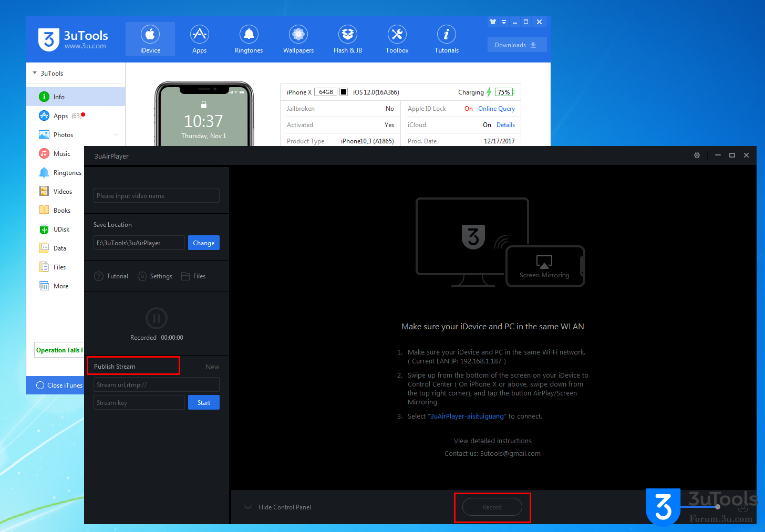The height and width of the screenshot is (532, 765).
Task: Open Settings in 3uAirPlayer panel
Action: [155, 276]
